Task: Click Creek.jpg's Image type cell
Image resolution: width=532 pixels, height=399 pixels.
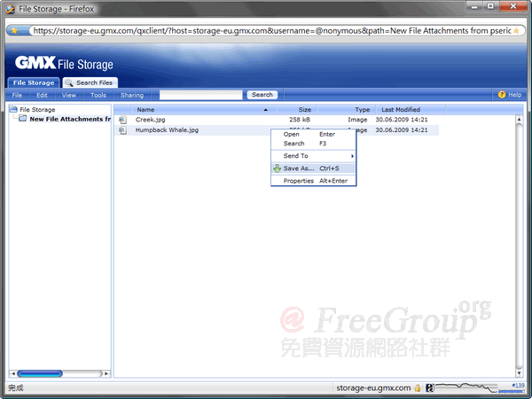Action: (357, 120)
